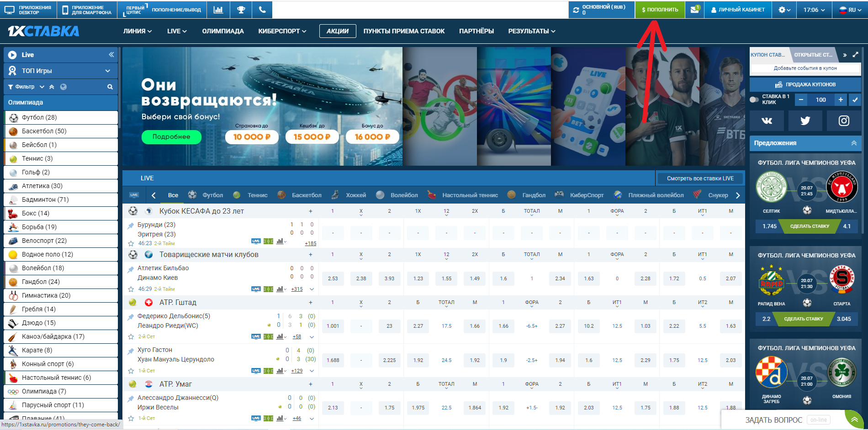Favorite the Хуго Гастон match star
Viewport: 868px width, 430px height.
coord(131,371)
